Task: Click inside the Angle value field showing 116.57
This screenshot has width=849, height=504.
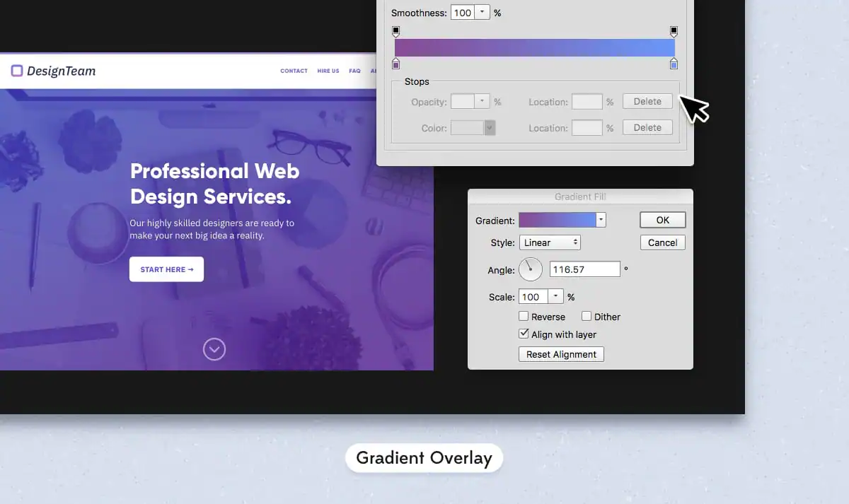Action: [584, 269]
